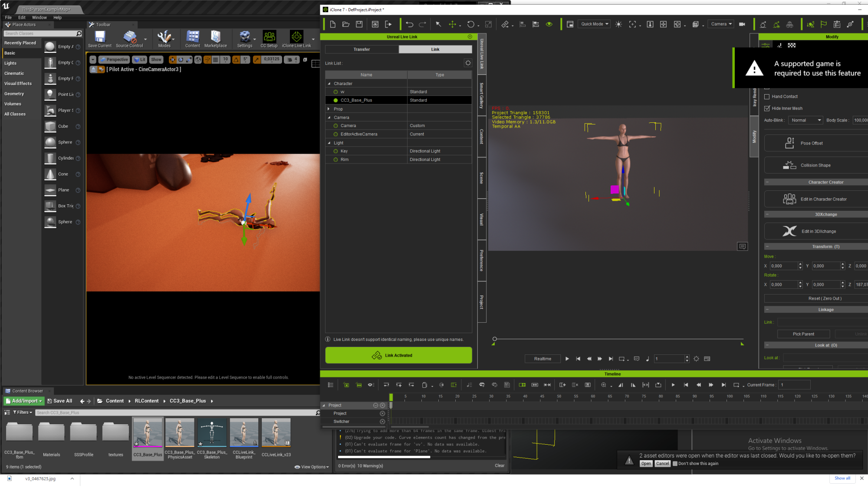This screenshot has width=868, height=488.
Task: Click Link Activated button
Action: click(398, 355)
